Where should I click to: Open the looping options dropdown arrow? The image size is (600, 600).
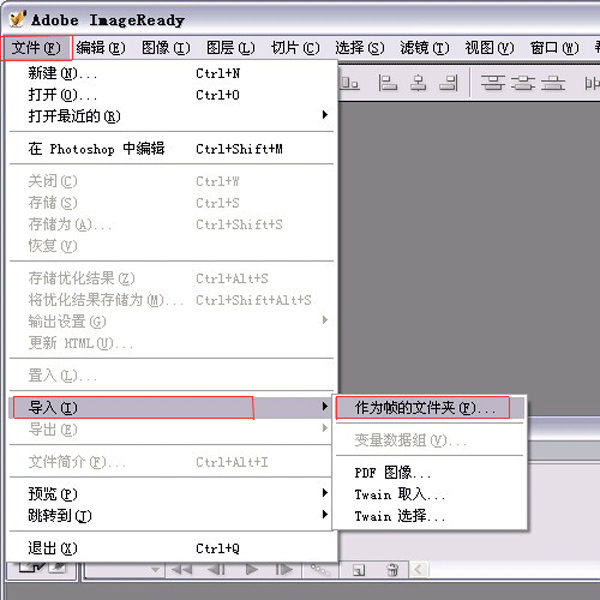coord(155,570)
